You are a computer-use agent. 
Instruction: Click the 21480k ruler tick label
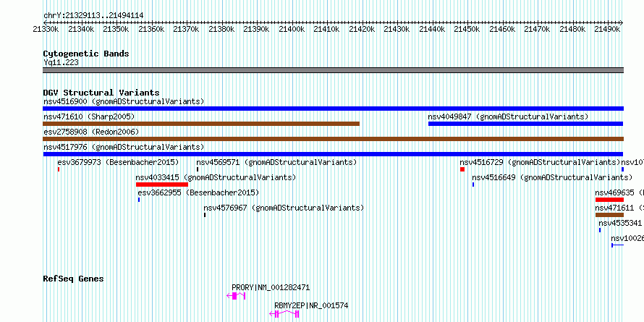click(572, 29)
